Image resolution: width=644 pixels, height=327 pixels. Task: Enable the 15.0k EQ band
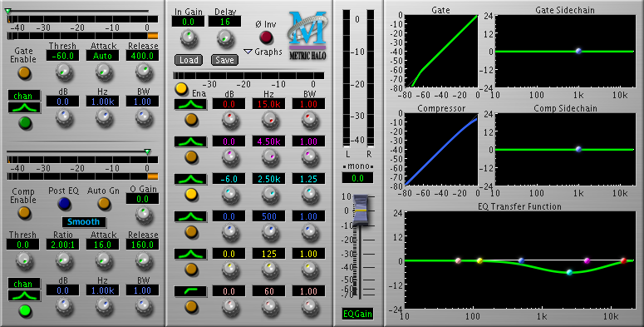click(x=191, y=120)
